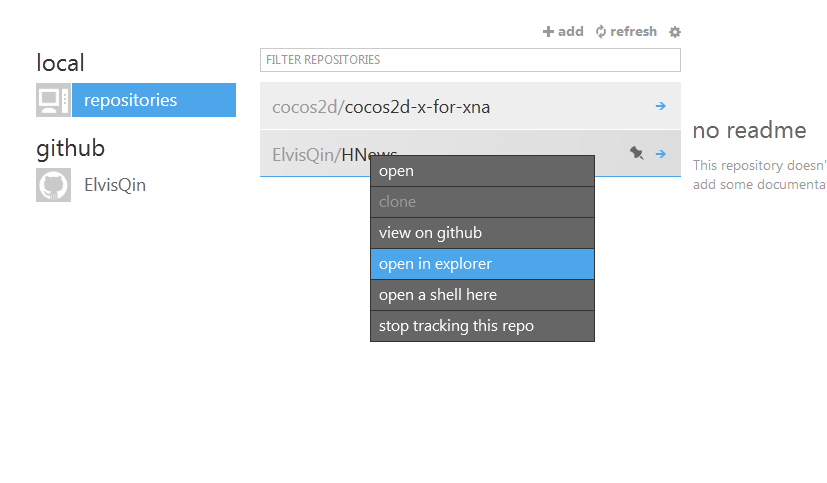Viewport: 827px width, 483px height.
Task: Click the blue arrow on HNews row
Action: [x=661, y=153]
